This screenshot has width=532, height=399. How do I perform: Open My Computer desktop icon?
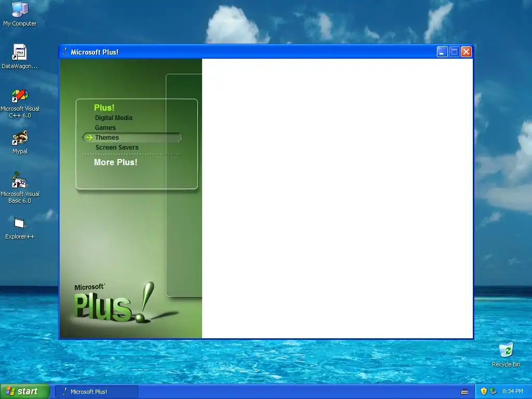[x=20, y=14]
